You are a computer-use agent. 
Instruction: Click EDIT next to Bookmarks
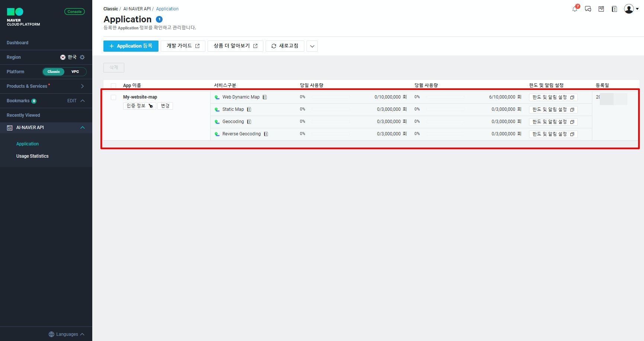coord(72,101)
